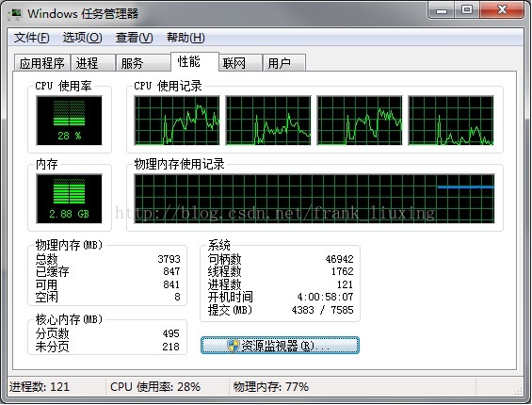Click the status bar 物理内存: 77%
The width and height of the screenshot is (532, 405).
pos(271,387)
